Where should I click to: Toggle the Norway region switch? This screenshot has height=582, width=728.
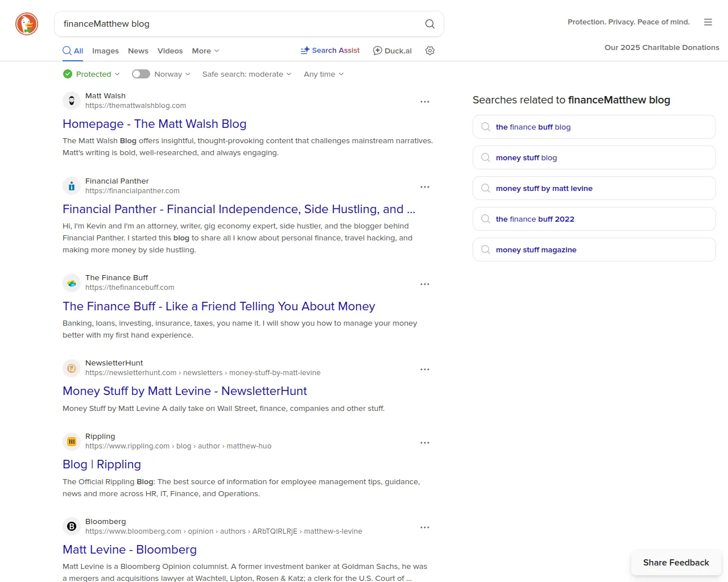(140, 74)
